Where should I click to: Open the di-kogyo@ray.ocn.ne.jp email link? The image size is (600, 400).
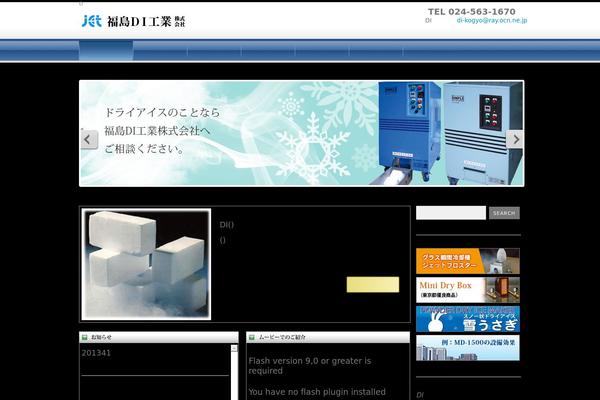(492, 20)
